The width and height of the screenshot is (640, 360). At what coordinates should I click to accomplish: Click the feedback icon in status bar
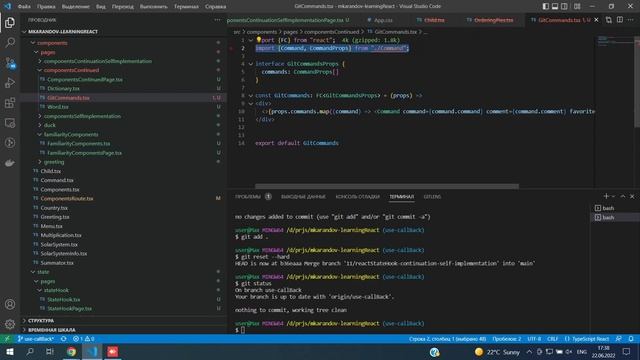[x=619, y=339]
